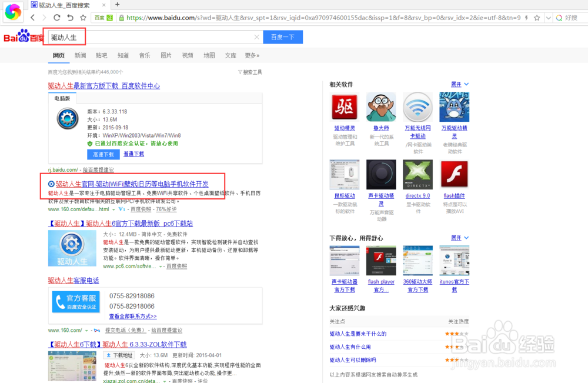Select the 电脑版 tab in software card
Viewport: 588px width, 383px height.
pyautogui.click(x=62, y=98)
